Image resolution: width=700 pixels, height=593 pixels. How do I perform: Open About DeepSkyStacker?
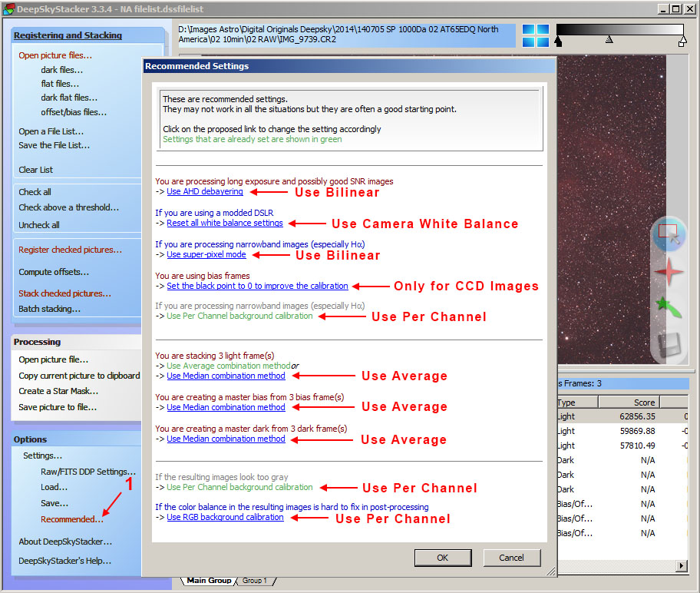click(x=65, y=542)
